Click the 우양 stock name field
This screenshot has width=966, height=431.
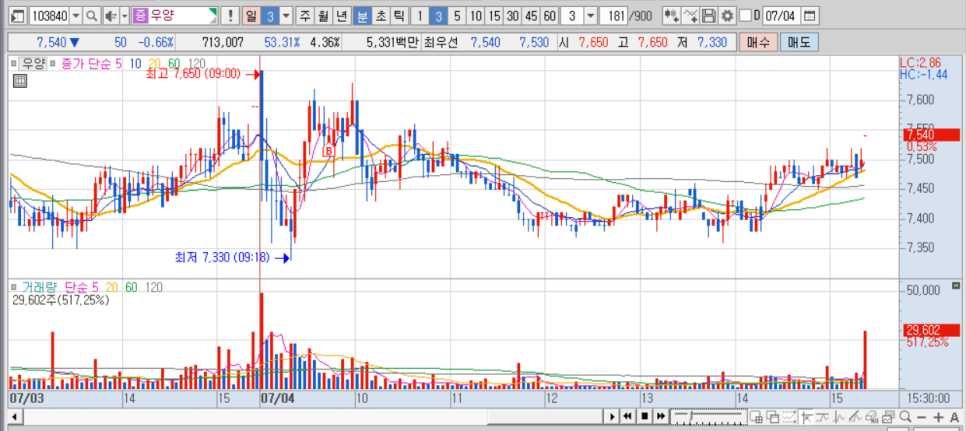175,15
